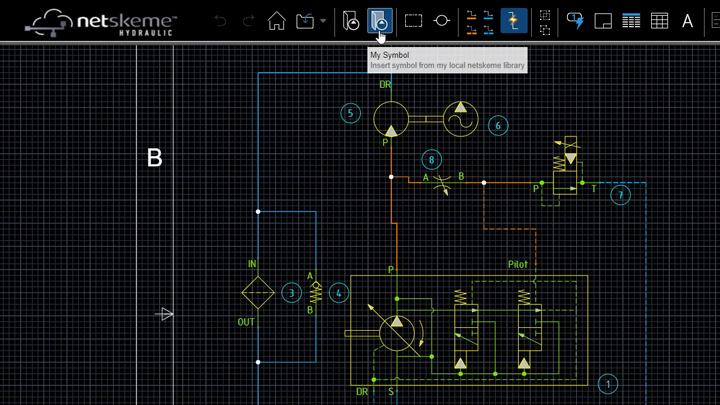Pick the solid blue return line tool
This screenshot has width=720, height=405.
(x=489, y=15)
